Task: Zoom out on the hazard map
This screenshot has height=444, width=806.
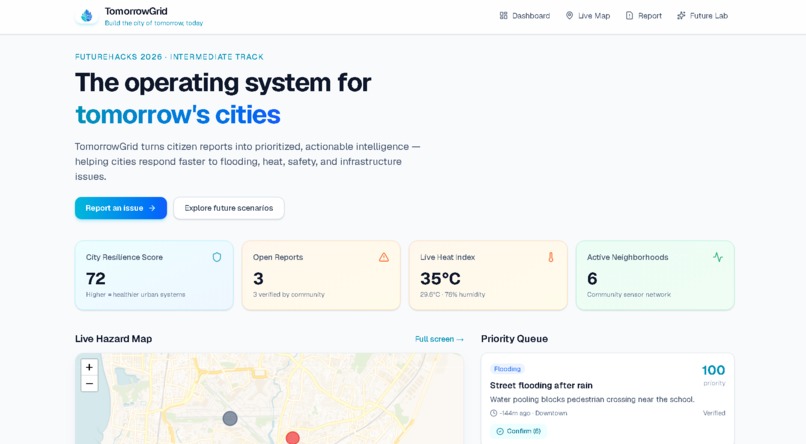Action: tap(89, 383)
